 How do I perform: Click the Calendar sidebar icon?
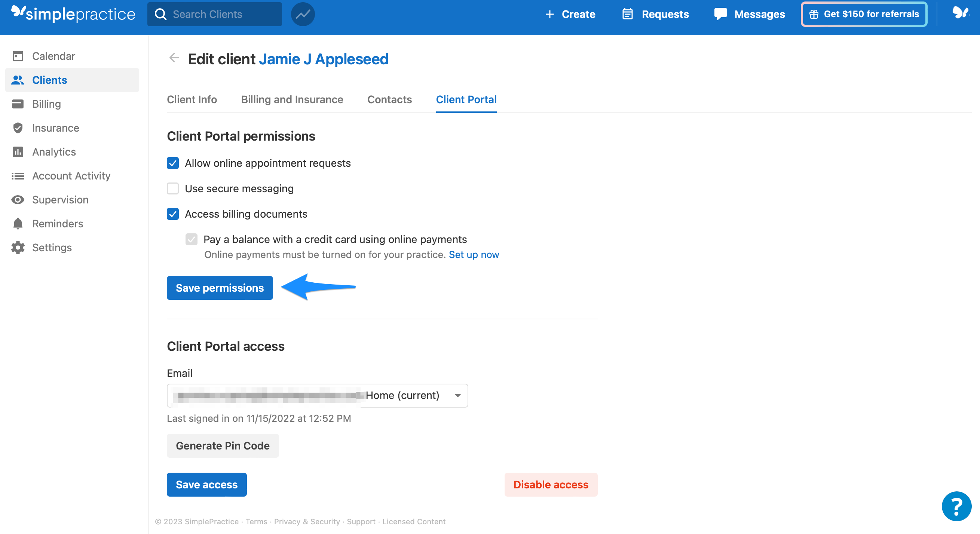click(18, 56)
